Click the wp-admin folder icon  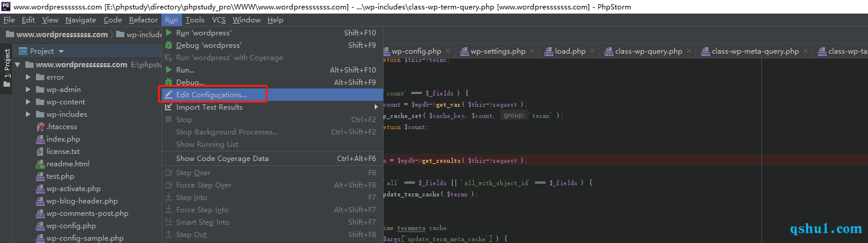coord(40,90)
